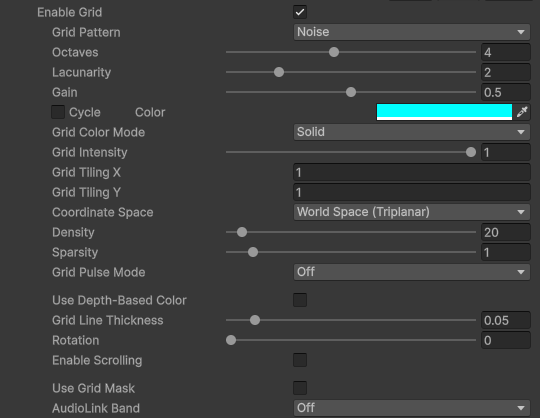Screen dimensions: 540x418
Task: Change the Coordinate Space dropdown
Action: tap(412, 212)
